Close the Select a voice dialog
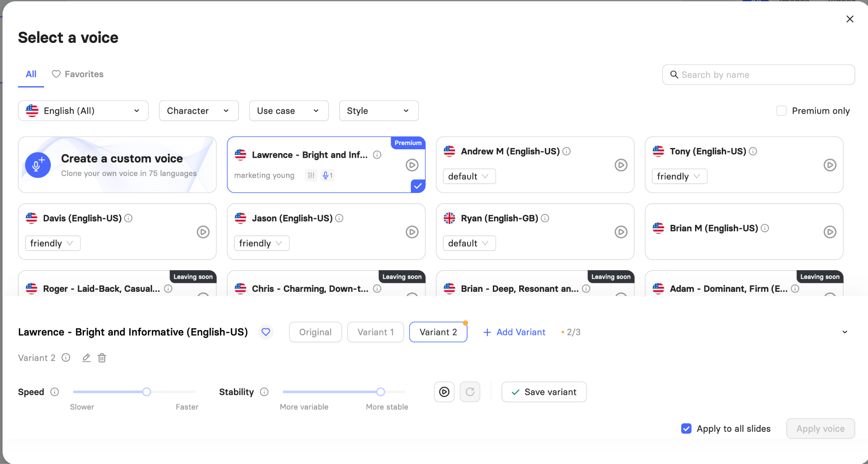The height and width of the screenshot is (464, 868). (x=850, y=19)
